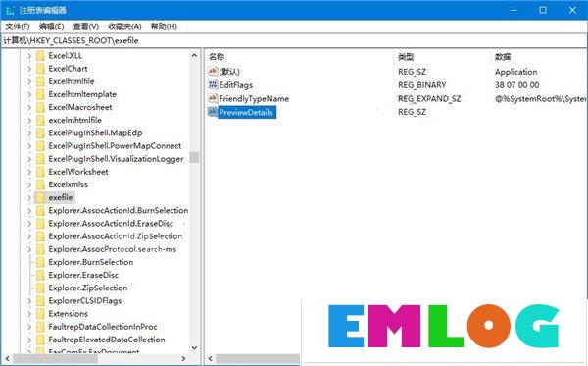Click the ExplorerCLSIDFlags folder icon
Screen dimensions: 588x366
[x=40, y=300]
